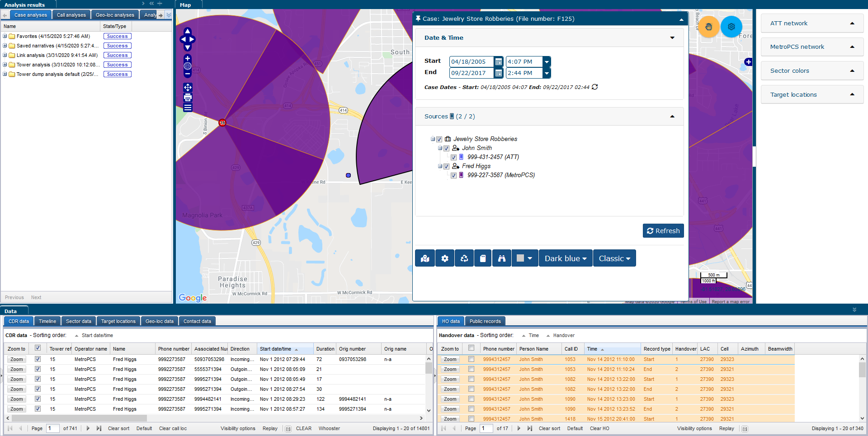Expand the ATT network panel

tap(812, 23)
